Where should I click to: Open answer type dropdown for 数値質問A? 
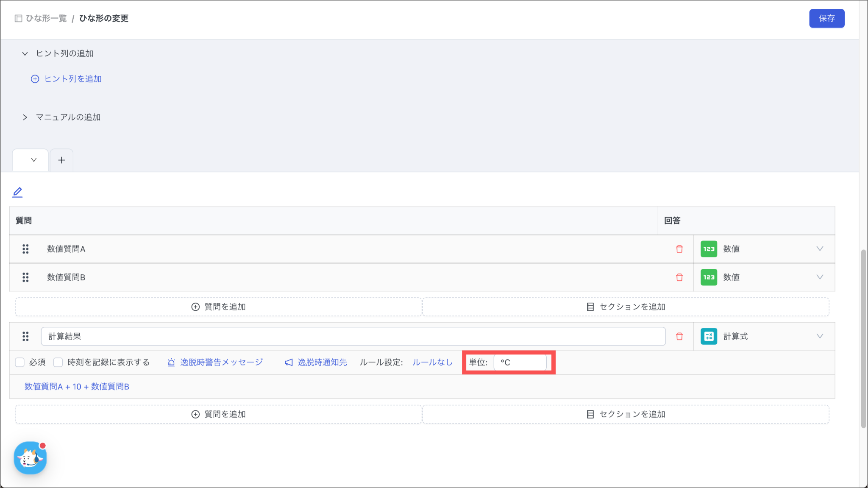click(820, 249)
